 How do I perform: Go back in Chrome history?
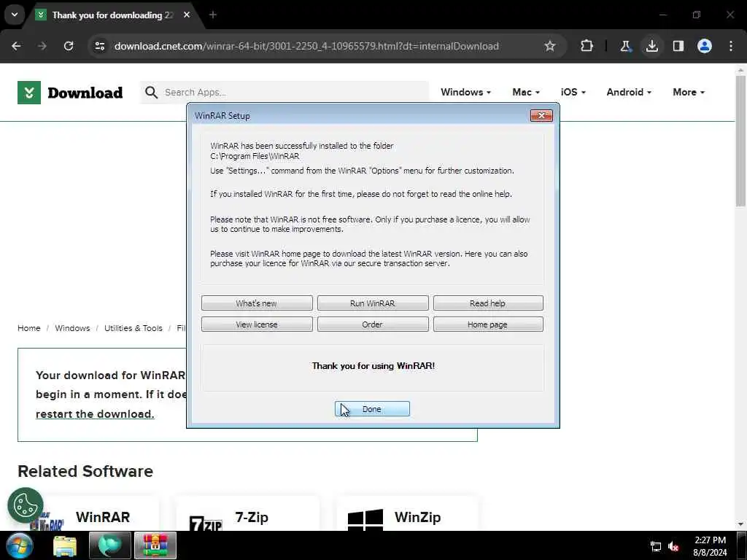pos(16,46)
